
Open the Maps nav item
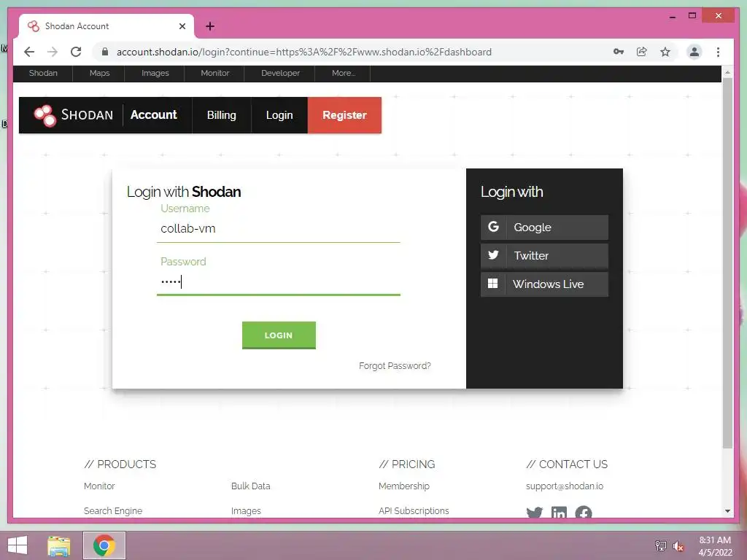pyautogui.click(x=99, y=74)
